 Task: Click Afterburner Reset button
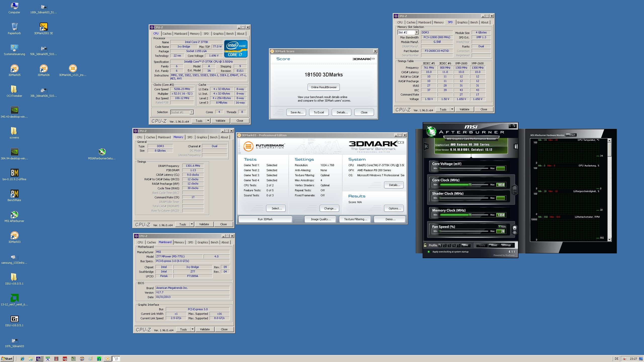(494, 245)
